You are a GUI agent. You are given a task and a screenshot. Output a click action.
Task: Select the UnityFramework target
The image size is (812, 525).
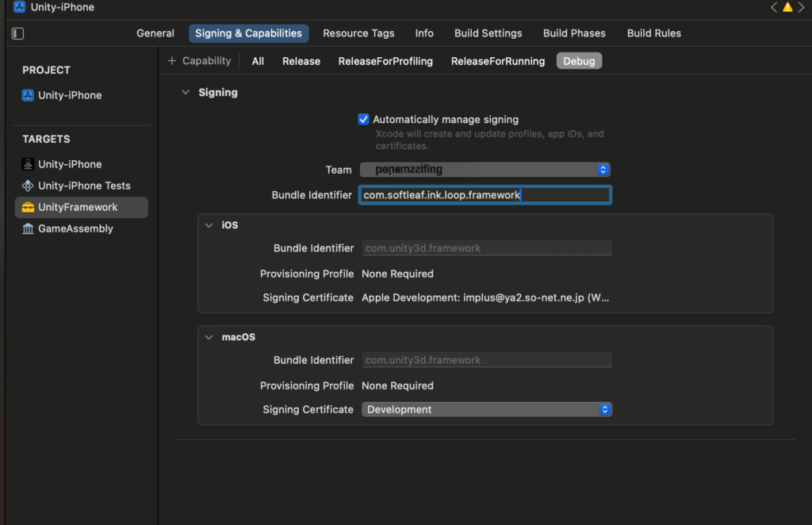tap(78, 207)
